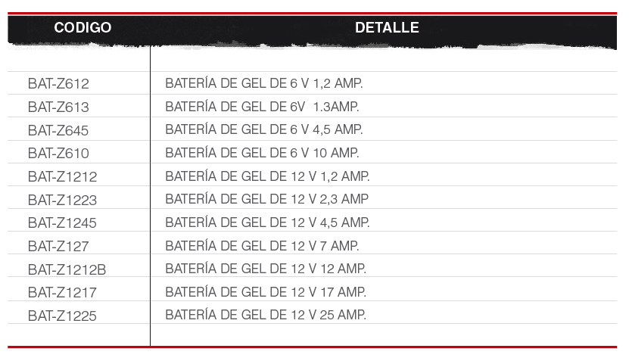Click the 12 V 25 AMP battery description
The width and height of the screenshot is (629, 364).
pos(266,314)
